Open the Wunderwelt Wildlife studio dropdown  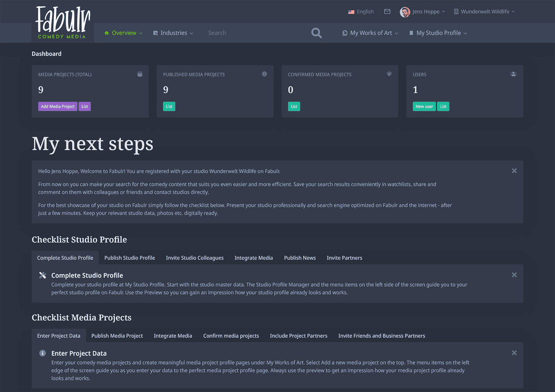coord(484,12)
